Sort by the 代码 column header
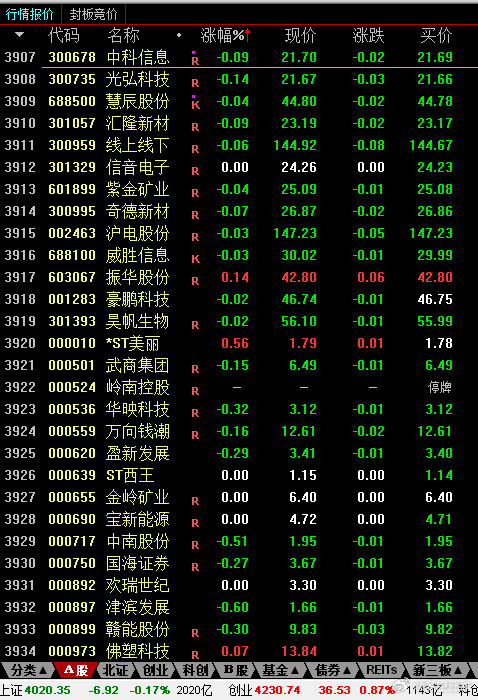This screenshot has width=478, height=700. click(x=64, y=35)
